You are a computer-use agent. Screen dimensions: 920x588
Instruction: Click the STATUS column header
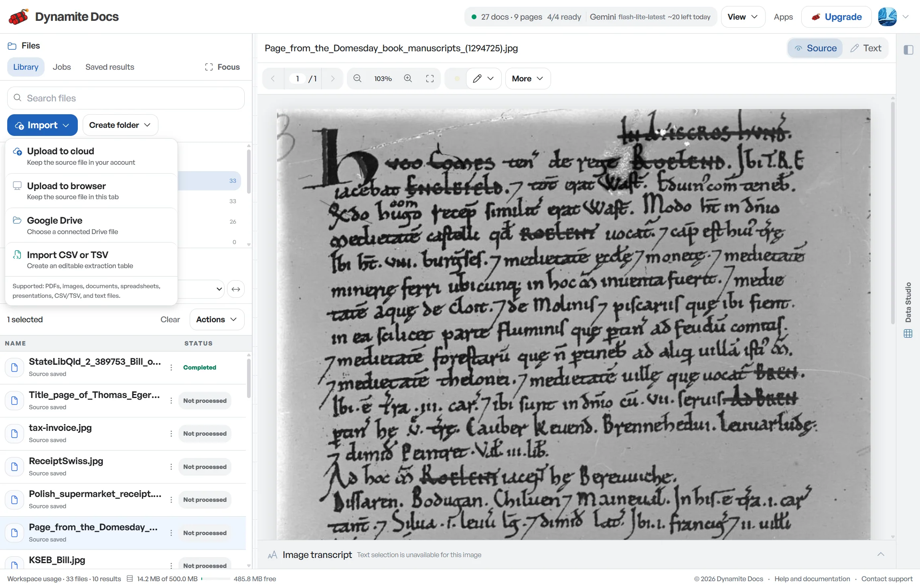coord(199,343)
